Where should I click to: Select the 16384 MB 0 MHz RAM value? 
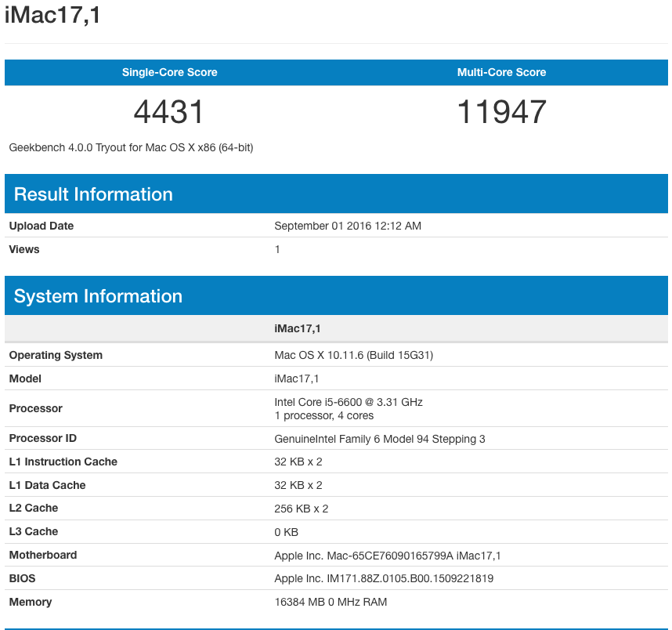331,602
